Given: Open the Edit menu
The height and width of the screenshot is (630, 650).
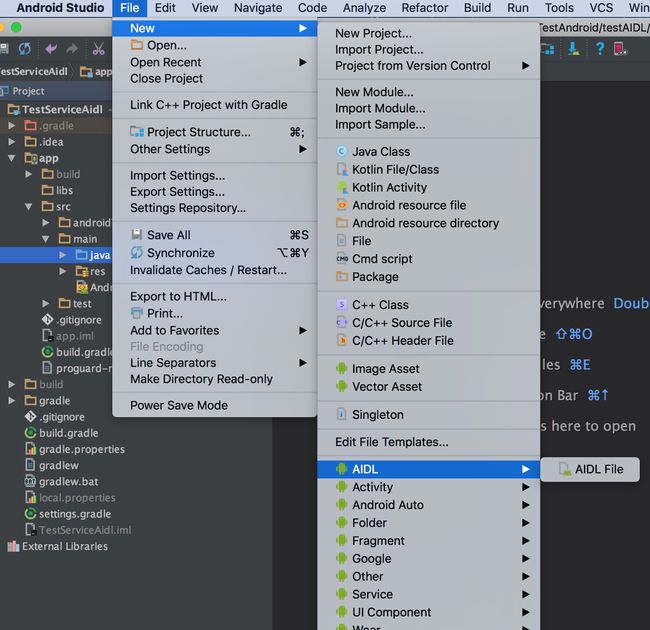Looking at the screenshot, I should [x=165, y=8].
